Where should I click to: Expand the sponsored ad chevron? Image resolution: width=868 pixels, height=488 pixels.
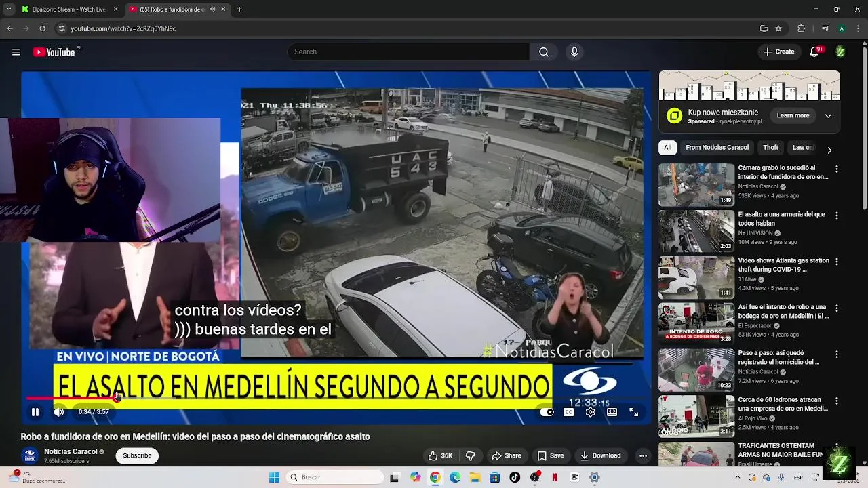(x=828, y=116)
